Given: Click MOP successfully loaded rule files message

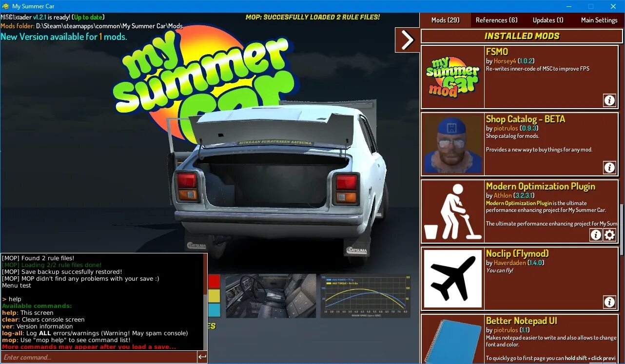Looking at the screenshot, I should [312, 17].
